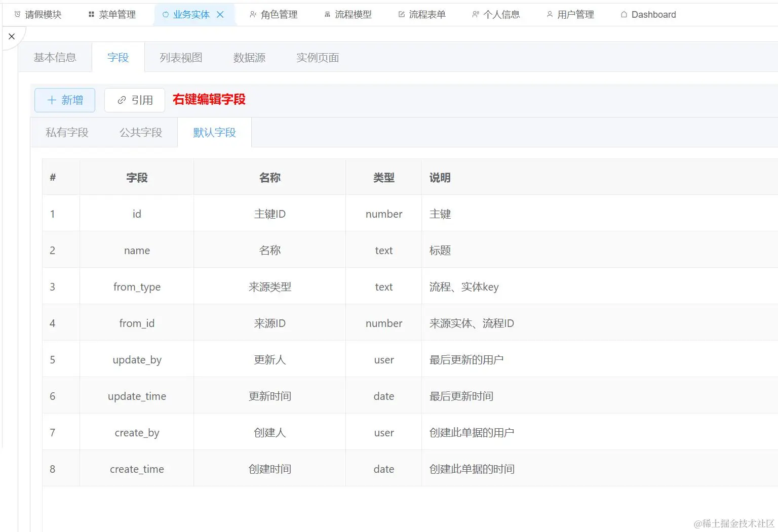Click the Dashboard tab icon
Viewport: 778px width, 532px height.
624,14
